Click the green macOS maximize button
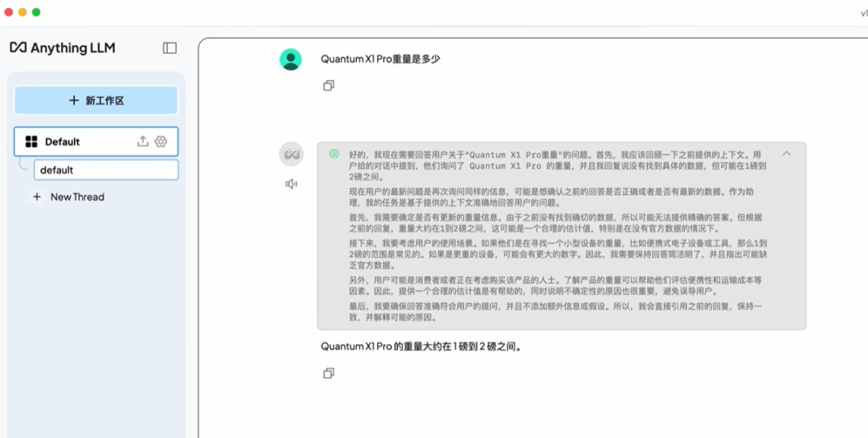The image size is (868, 438). tap(36, 12)
